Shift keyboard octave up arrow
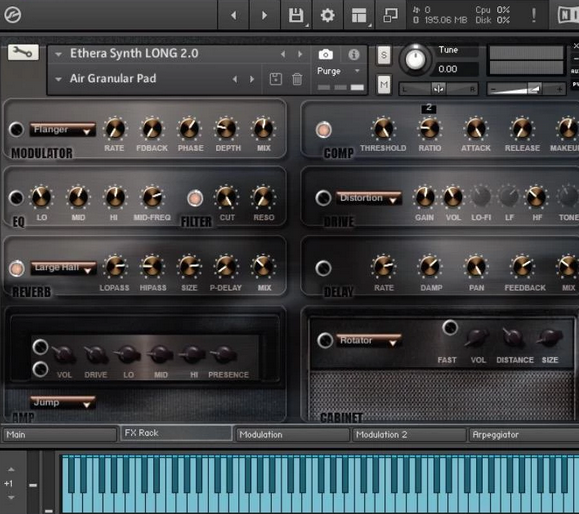Screen dimensions: 579x514 point(11,470)
